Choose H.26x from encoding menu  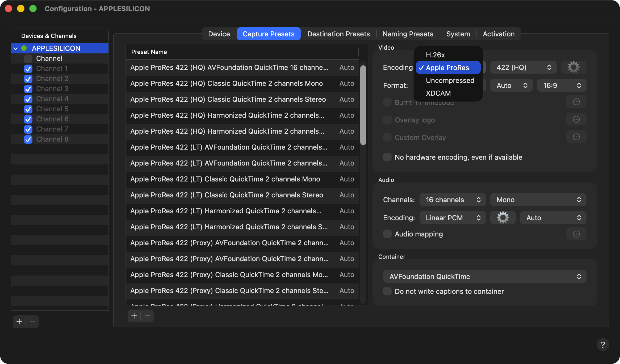(448, 55)
